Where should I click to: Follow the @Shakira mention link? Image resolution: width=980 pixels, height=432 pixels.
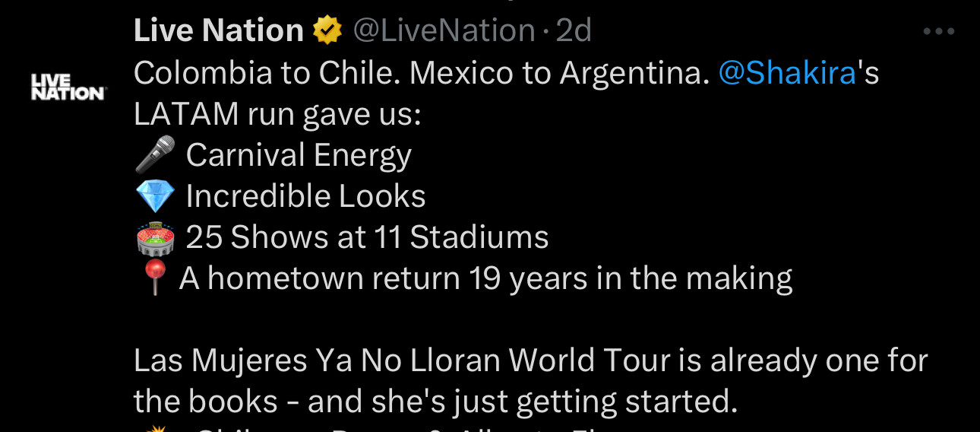point(787,74)
